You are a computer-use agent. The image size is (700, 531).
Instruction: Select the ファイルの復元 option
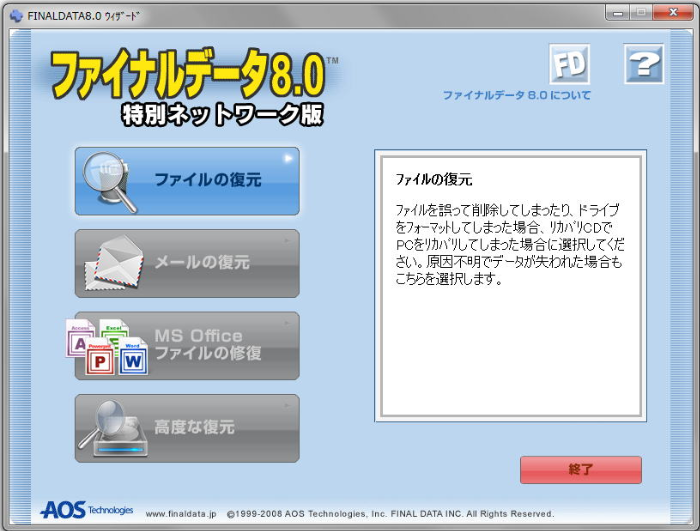(x=207, y=181)
